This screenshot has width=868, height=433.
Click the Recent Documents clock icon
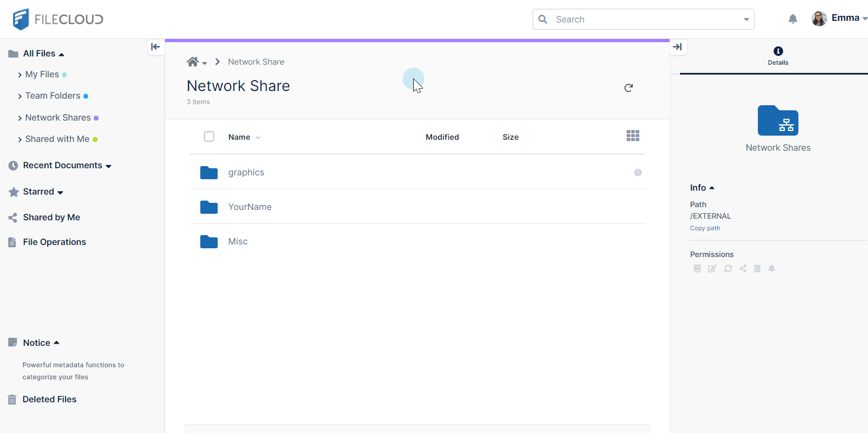pyautogui.click(x=13, y=166)
